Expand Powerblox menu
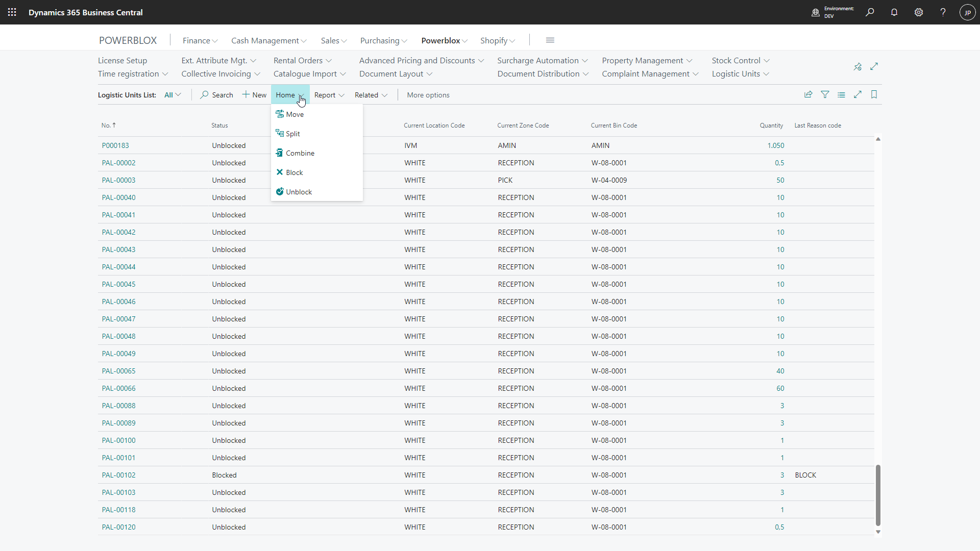 tap(445, 40)
